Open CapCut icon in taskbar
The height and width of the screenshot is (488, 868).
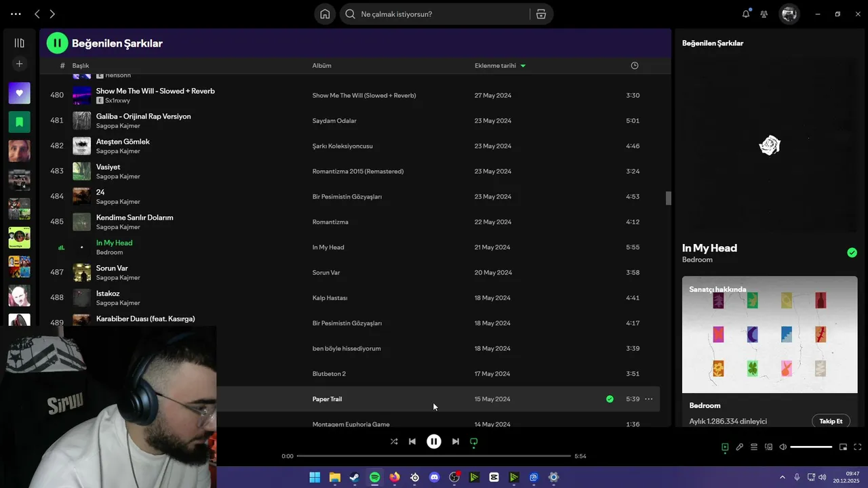pos(494,477)
